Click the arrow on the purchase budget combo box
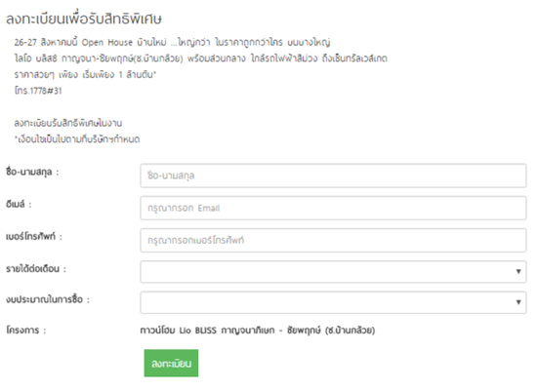The height and width of the screenshot is (392, 537). (x=518, y=302)
